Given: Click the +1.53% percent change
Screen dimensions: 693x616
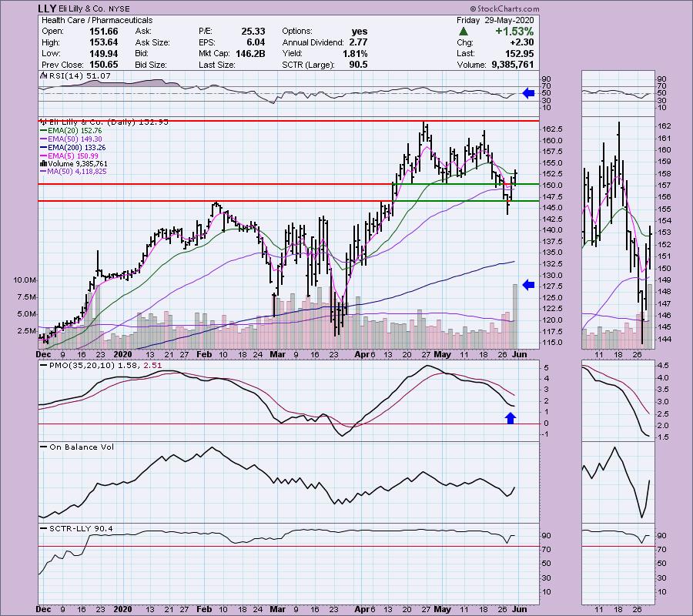Looking at the screenshot, I should point(514,32).
